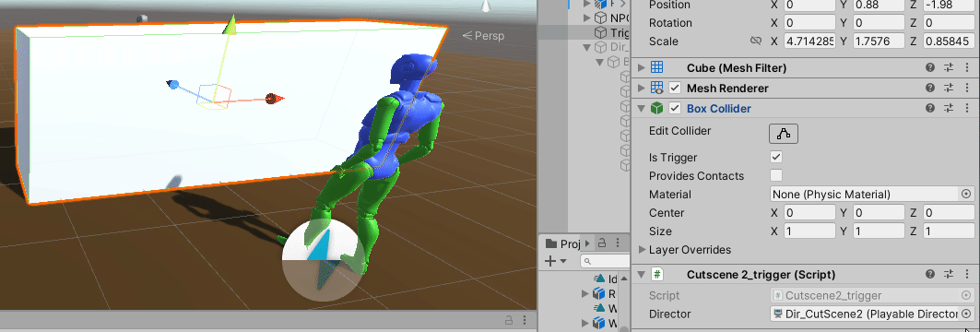This screenshot has height=332, width=980.
Task: Toggle the Scene view lock icon
Action: [x=510, y=321]
